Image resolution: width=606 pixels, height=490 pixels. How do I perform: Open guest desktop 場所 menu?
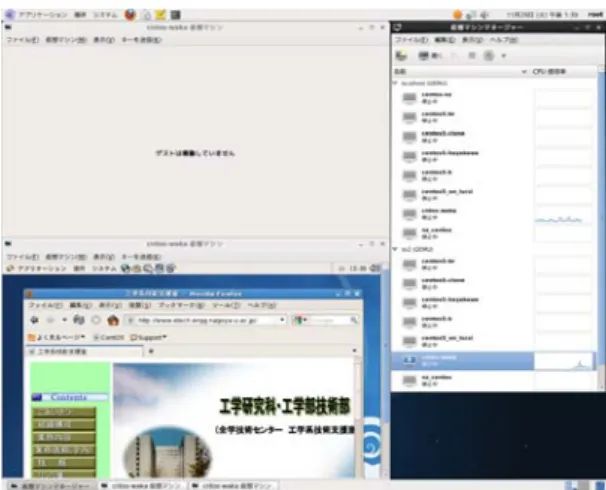point(79,268)
